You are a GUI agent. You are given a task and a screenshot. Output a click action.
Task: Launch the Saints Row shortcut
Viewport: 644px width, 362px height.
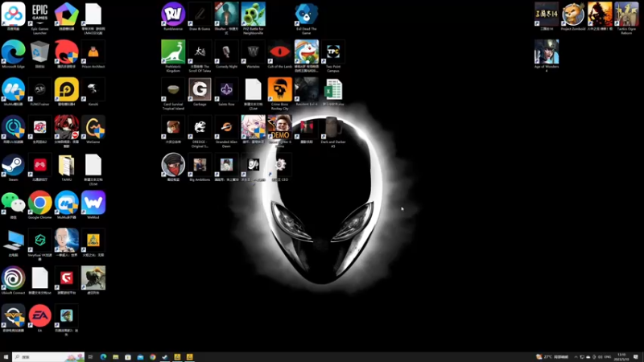[226, 93]
